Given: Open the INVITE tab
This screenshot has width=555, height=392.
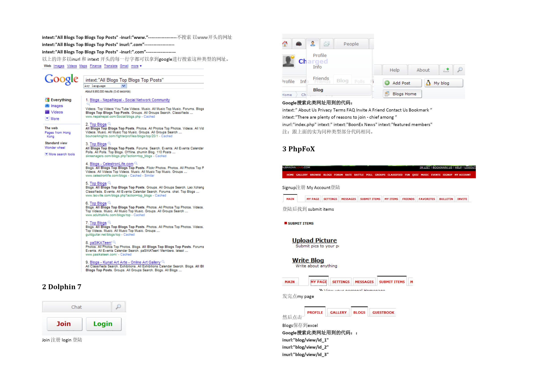Looking at the screenshot, I should [x=462, y=199].
